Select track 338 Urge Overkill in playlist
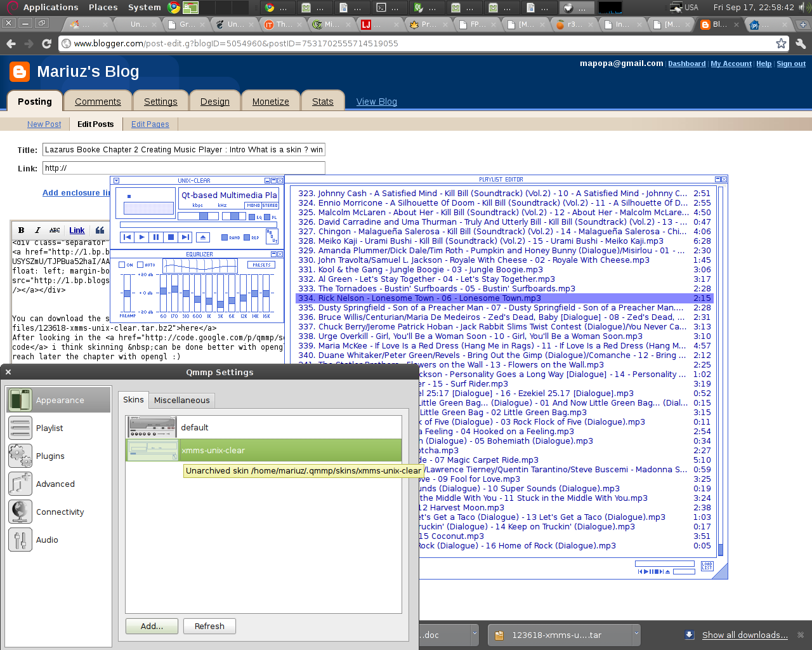Image resolution: width=812 pixels, height=650 pixels. coord(504,336)
